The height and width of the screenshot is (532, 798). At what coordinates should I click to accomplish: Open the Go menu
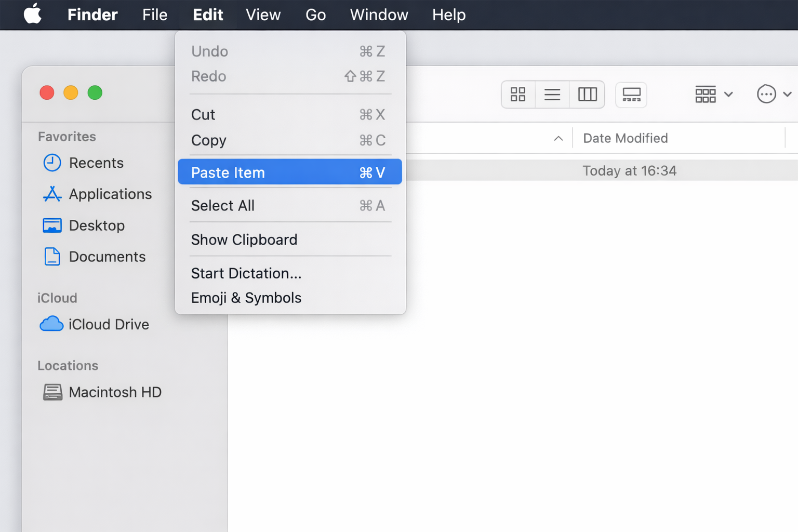pyautogui.click(x=315, y=15)
